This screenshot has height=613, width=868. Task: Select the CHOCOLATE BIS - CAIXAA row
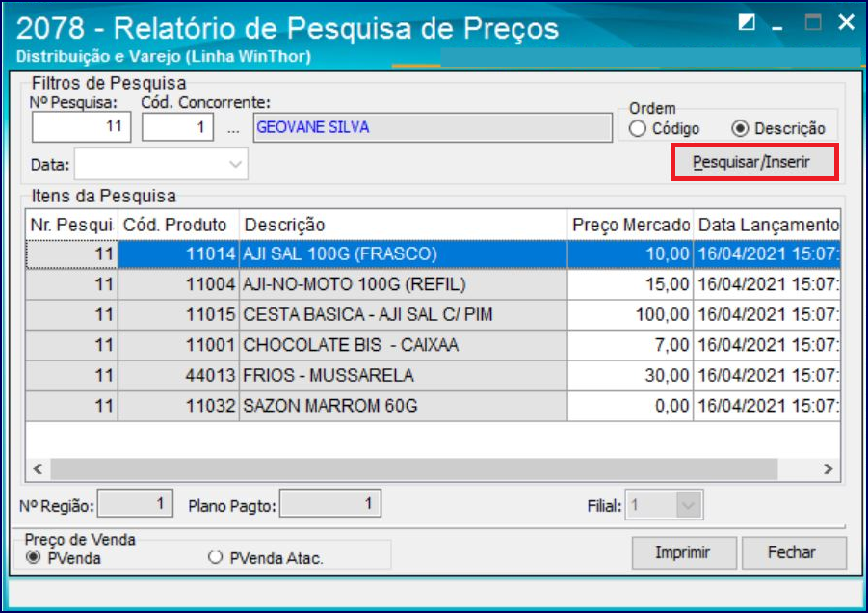433,346
